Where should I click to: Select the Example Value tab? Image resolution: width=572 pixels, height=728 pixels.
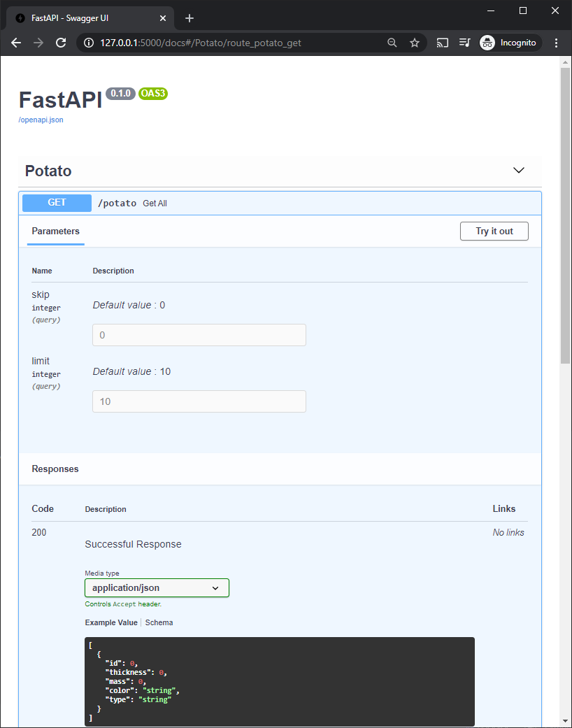pos(111,622)
